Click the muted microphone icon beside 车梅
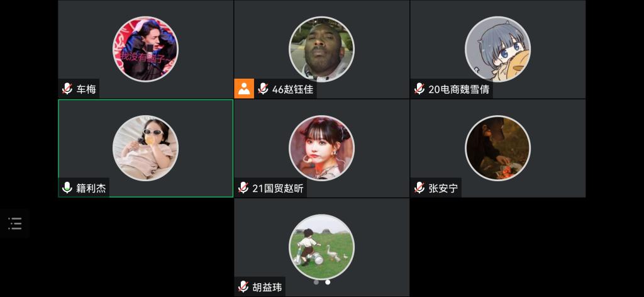 67,89
